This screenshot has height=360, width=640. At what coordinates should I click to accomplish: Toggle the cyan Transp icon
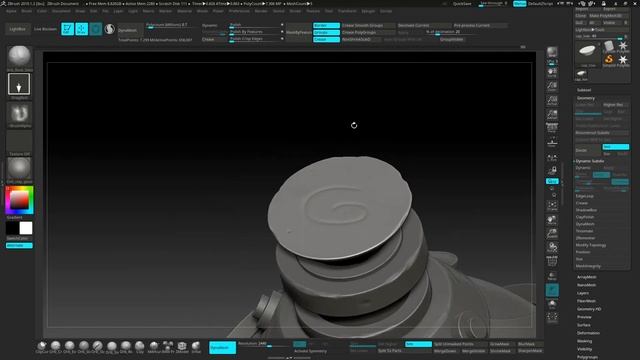tap(552, 290)
